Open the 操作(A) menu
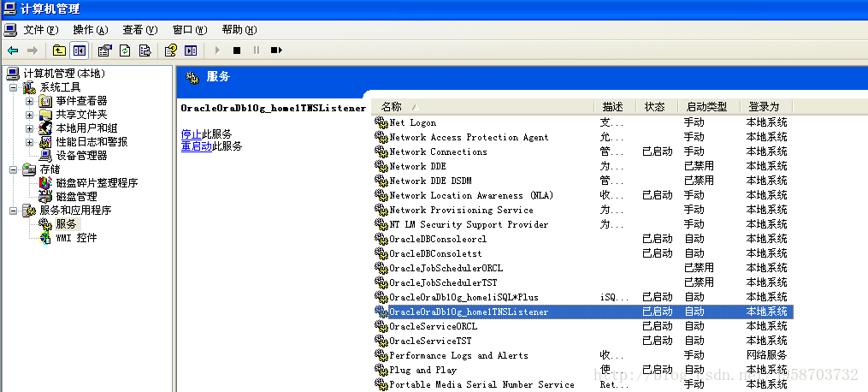Viewport: 868px width, 392px height. (x=91, y=30)
